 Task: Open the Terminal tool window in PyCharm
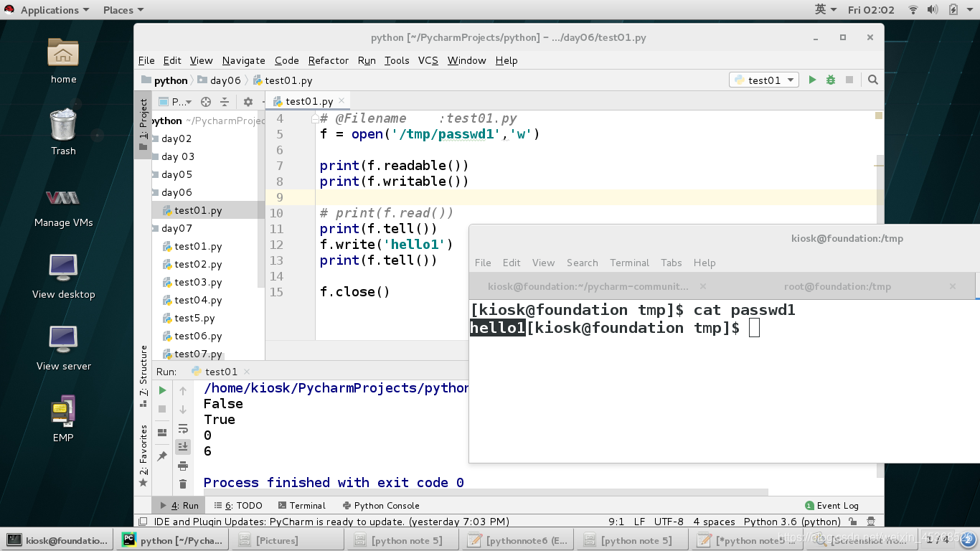tap(302, 506)
